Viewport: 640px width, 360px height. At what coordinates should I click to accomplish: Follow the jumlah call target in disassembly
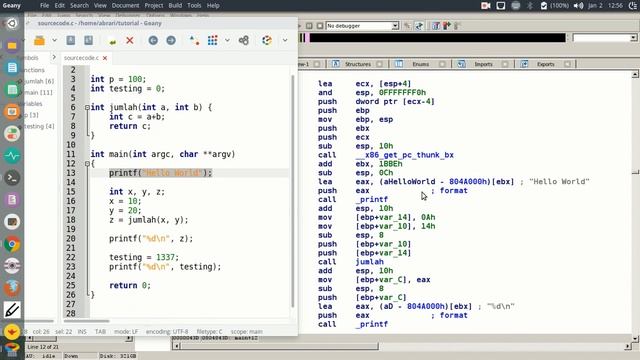(369, 262)
